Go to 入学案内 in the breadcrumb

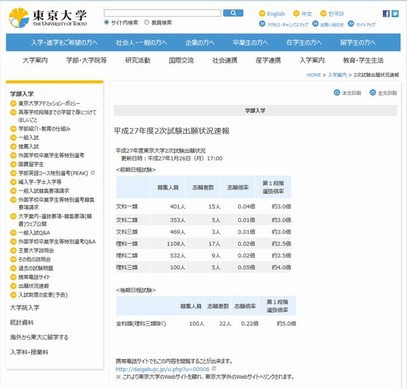337,75
